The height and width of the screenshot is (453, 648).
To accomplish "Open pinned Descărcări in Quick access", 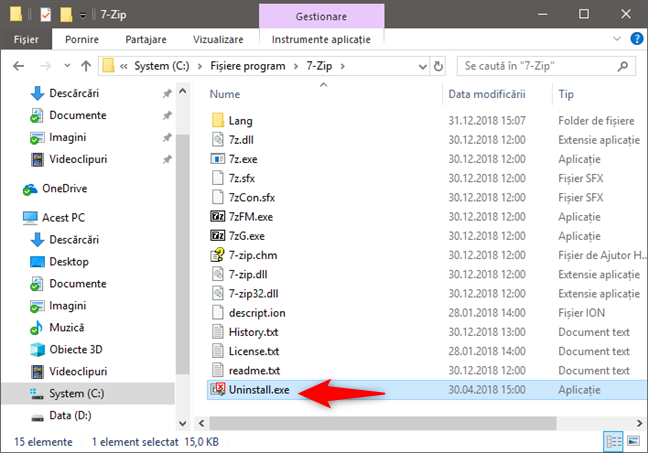I will [x=74, y=93].
